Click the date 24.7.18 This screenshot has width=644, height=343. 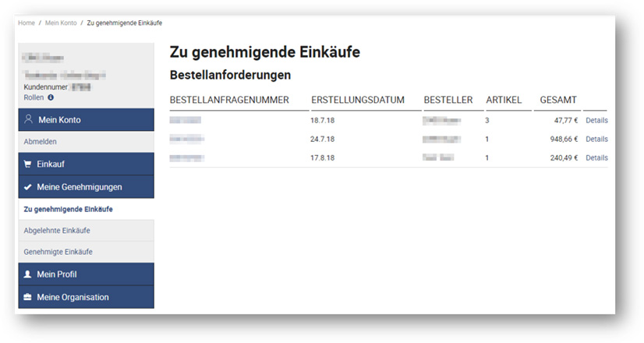point(323,140)
